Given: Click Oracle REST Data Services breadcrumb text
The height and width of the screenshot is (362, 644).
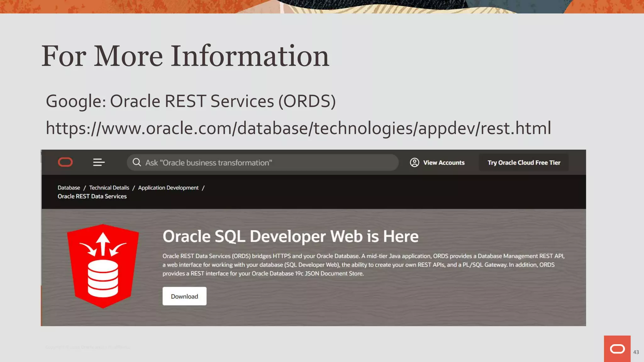Looking at the screenshot, I should [92, 196].
